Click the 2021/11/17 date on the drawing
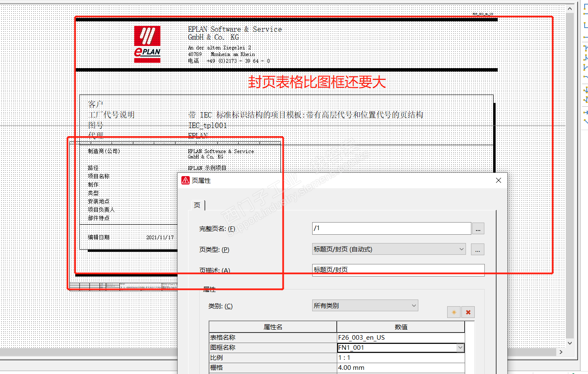Viewport: 588px width, 374px height. (x=160, y=237)
